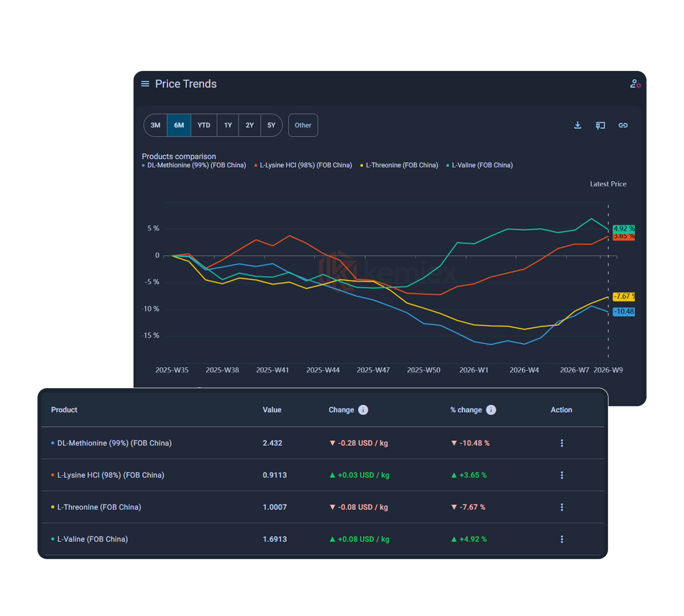Click the Other date range button
684x616 pixels.
(x=303, y=125)
